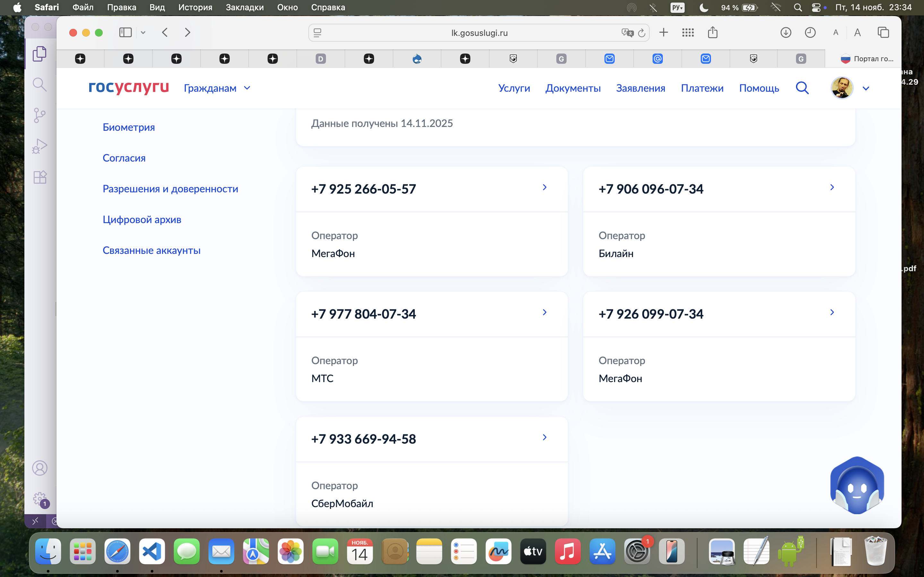
Task: Toggle Safari's sidebar panel button
Action: (x=125, y=33)
